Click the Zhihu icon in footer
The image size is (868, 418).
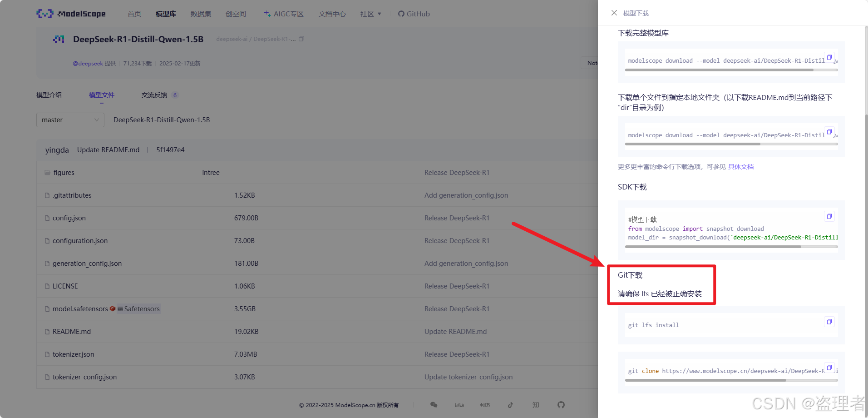point(536,405)
